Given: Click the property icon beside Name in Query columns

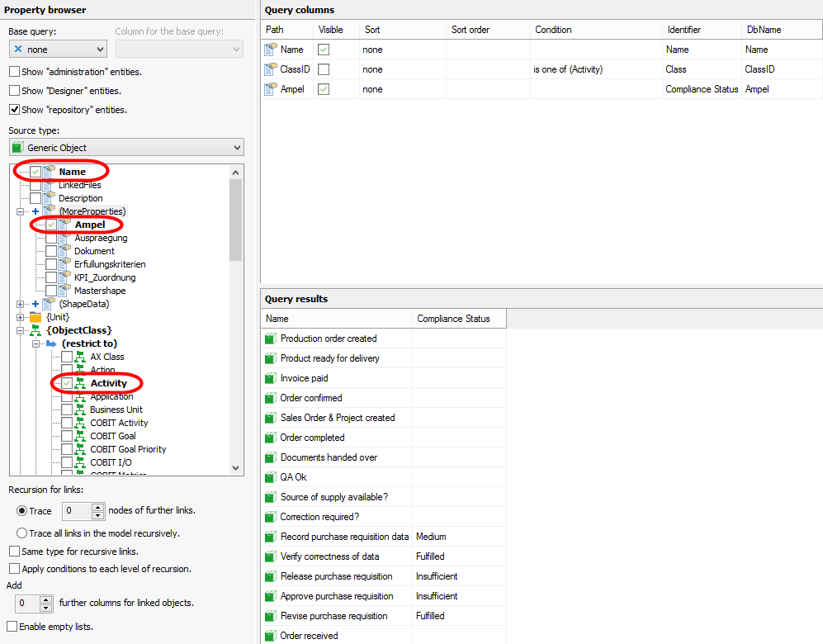Looking at the screenshot, I should pyautogui.click(x=270, y=50).
